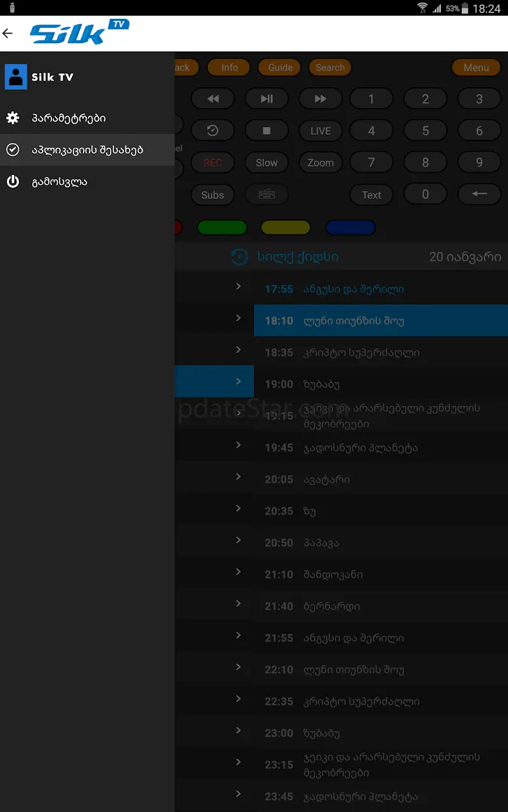
Task: Expand chevron left of 21:10 row
Action: click(238, 572)
